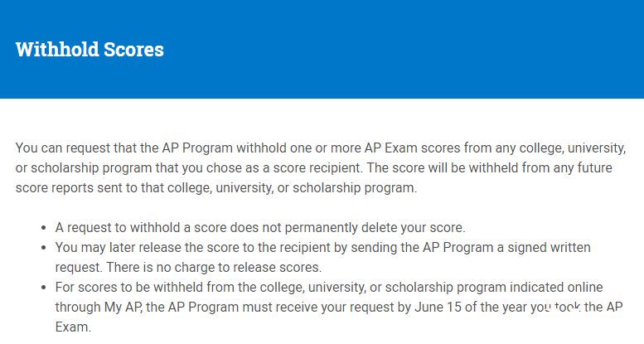
Task: Click the sentence "There is no charge to release scores."
Action: coord(214,268)
